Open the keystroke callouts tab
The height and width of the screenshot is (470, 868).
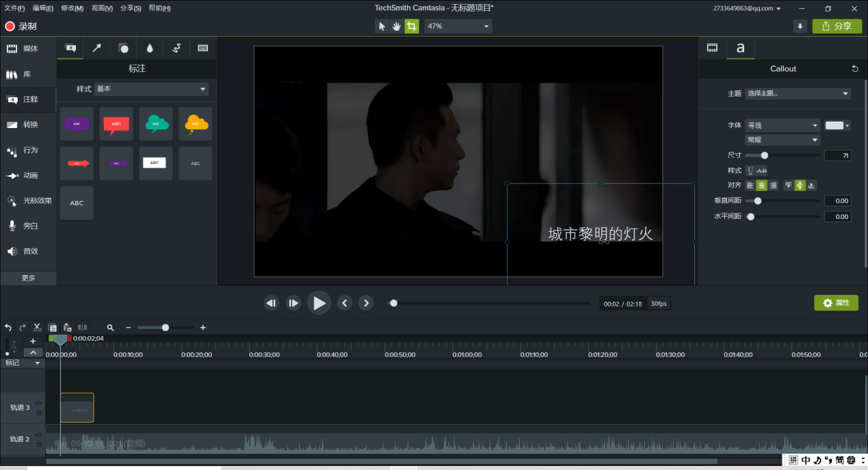click(x=202, y=48)
